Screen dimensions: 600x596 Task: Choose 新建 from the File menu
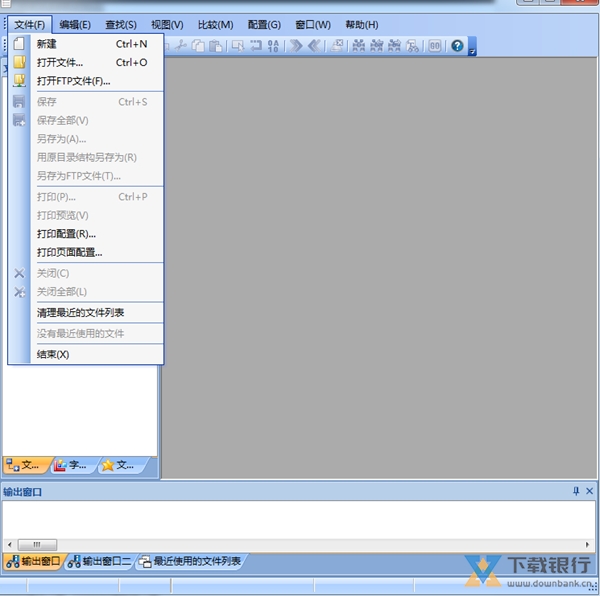pyautogui.click(x=86, y=44)
